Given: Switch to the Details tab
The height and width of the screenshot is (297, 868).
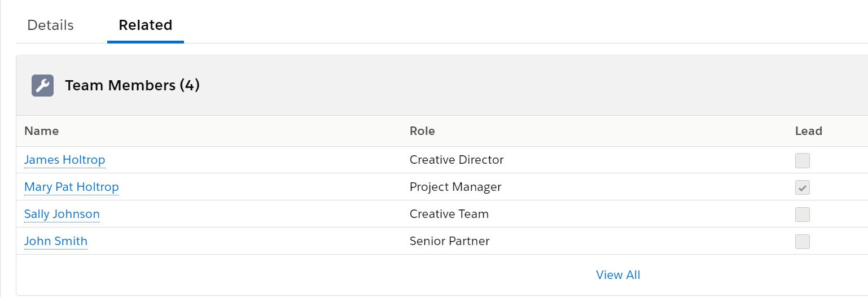Looking at the screenshot, I should [50, 25].
